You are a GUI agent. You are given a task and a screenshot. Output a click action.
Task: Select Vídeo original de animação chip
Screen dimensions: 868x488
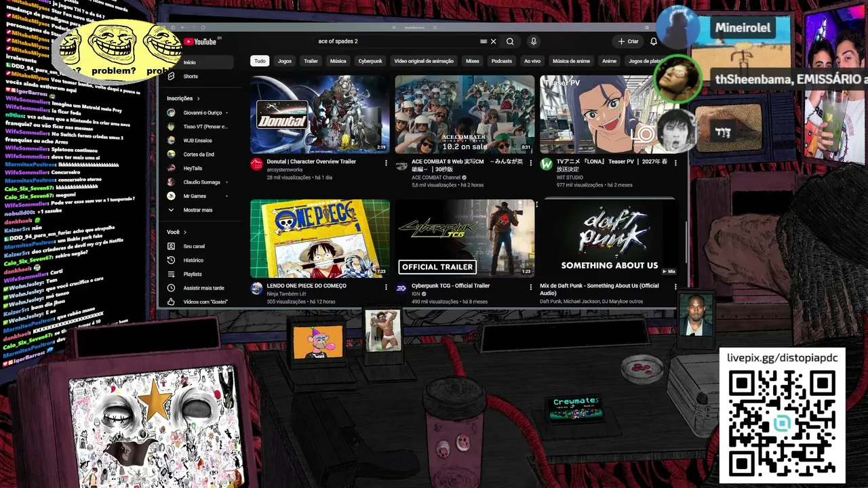tap(424, 61)
